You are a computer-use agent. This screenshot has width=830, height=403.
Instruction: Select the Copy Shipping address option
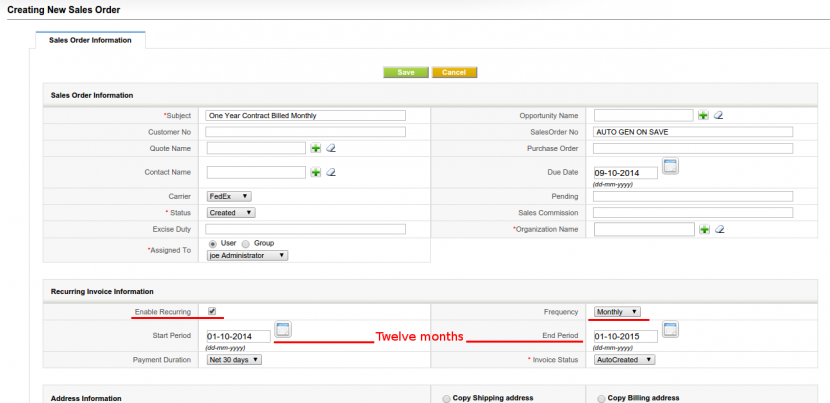[x=446, y=398]
